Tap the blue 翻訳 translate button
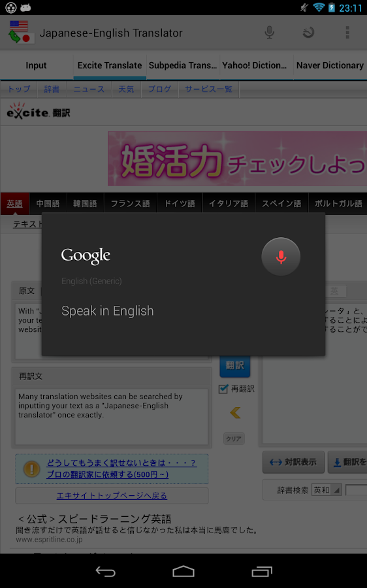367x588 pixels. point(234,366)
